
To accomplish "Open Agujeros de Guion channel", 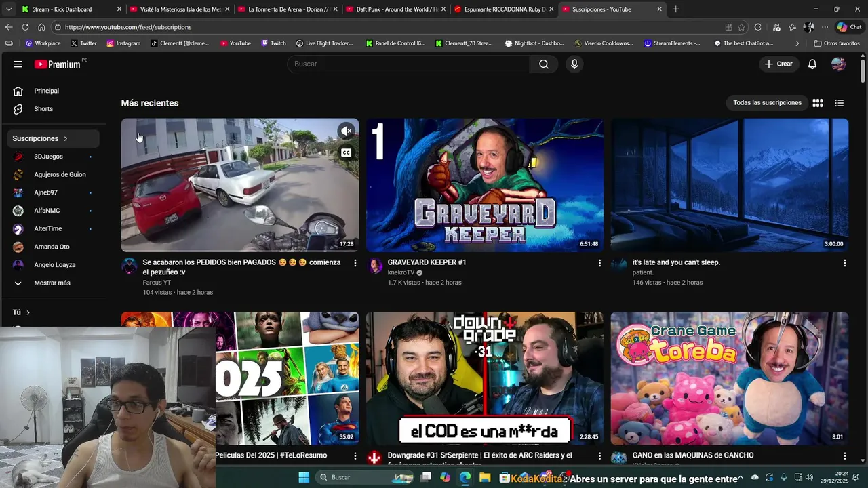I will coord(53,174).
